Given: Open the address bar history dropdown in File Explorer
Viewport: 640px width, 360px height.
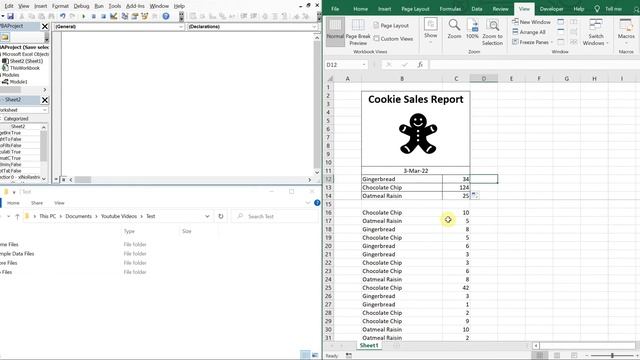Looking at the screenshot, I should point(207,216).
